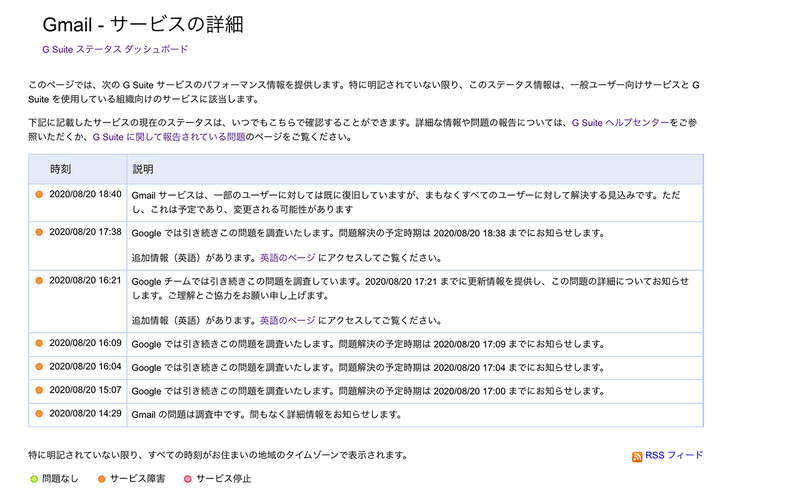Click the Gmail サービスは、一部のユーザー description

(406, 202)
